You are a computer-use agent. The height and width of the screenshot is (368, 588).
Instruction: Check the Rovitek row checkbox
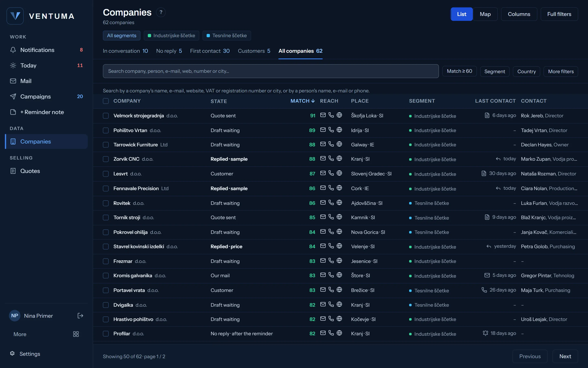106,203
